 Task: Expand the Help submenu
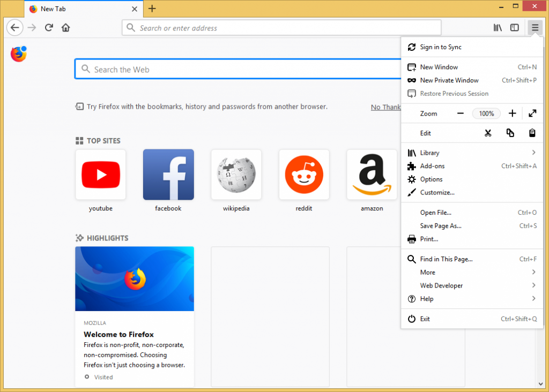coord(472,299)
